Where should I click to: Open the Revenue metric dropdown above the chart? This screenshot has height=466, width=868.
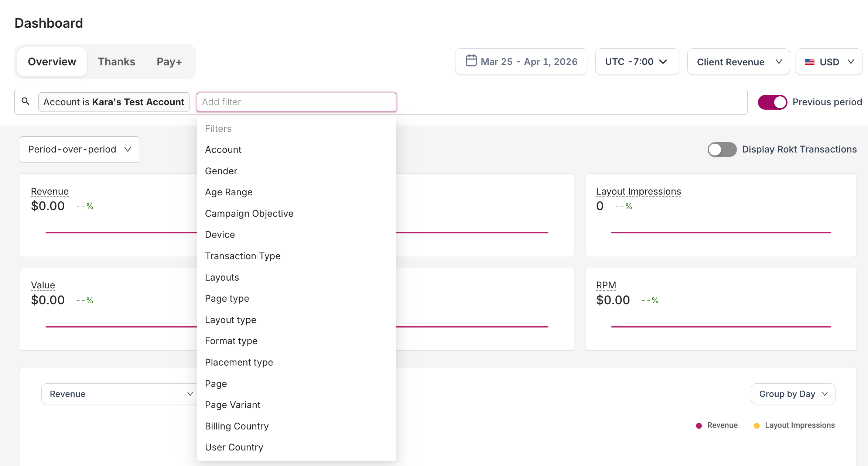[119, 394]
